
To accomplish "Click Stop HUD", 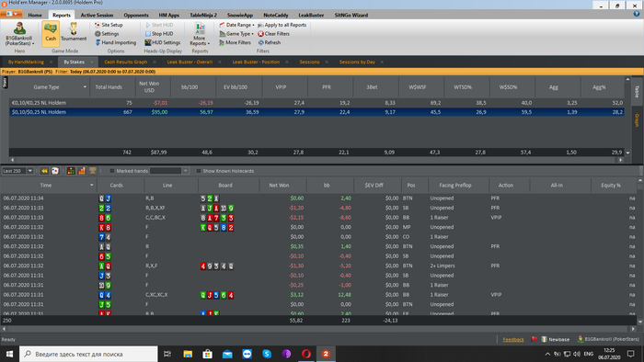I will (159, 34).
